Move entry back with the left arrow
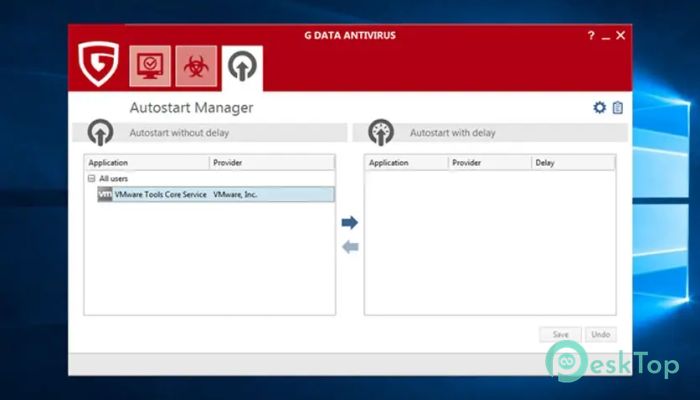This screenshot has width=700, height=400. pos(350,246)
